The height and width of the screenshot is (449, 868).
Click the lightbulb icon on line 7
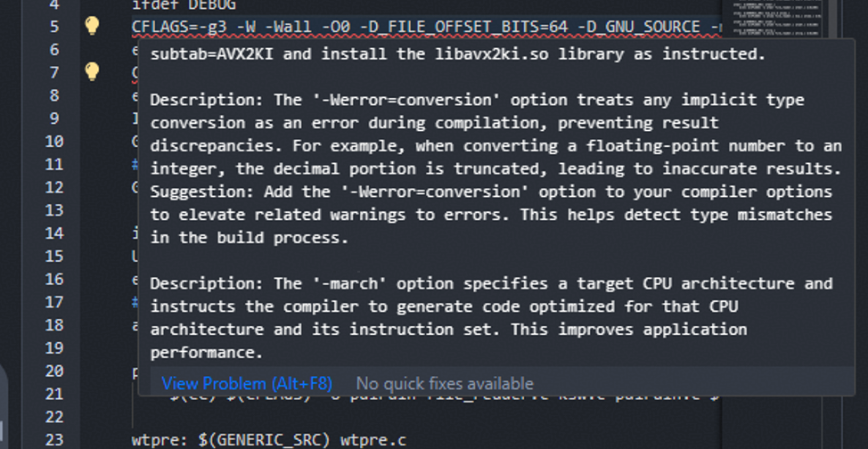[x=92, y=71]
